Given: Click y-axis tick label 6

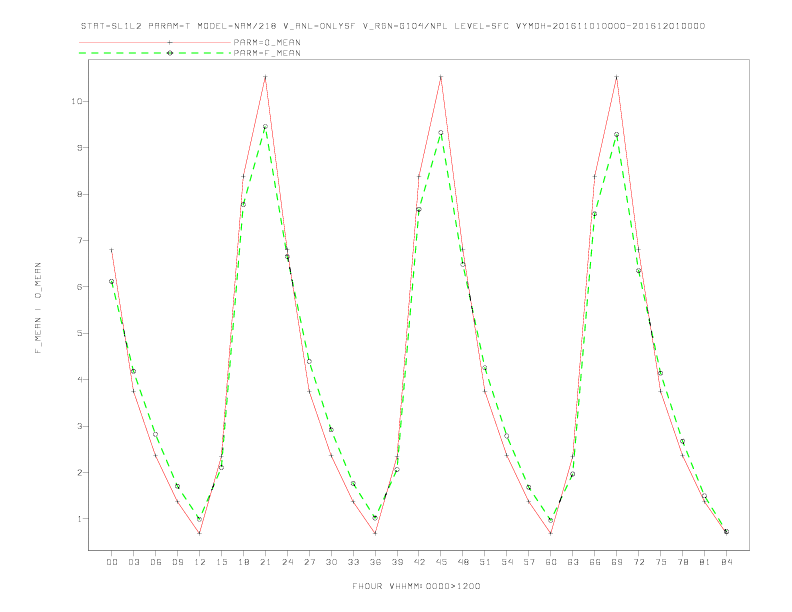Looking at the screenshot, I should pyautogui.click(x=79, y=286).
